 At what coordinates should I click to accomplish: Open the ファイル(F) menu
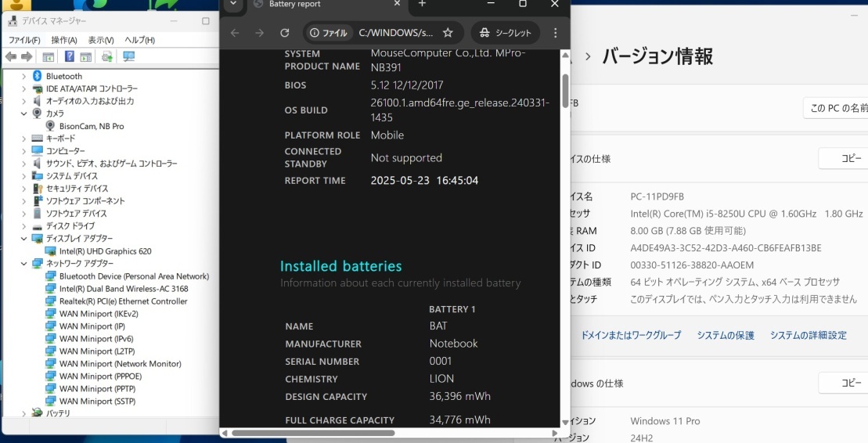24,40
